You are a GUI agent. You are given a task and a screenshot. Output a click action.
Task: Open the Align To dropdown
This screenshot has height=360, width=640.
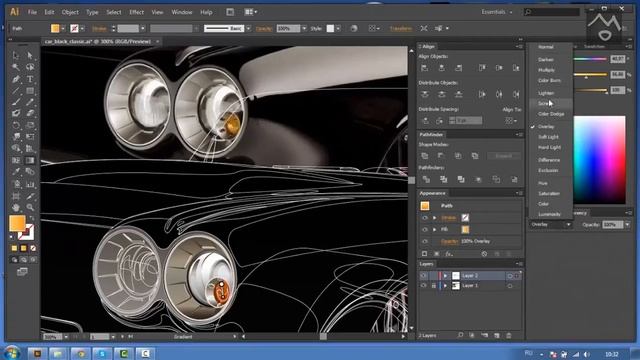(x=510, y=120)
